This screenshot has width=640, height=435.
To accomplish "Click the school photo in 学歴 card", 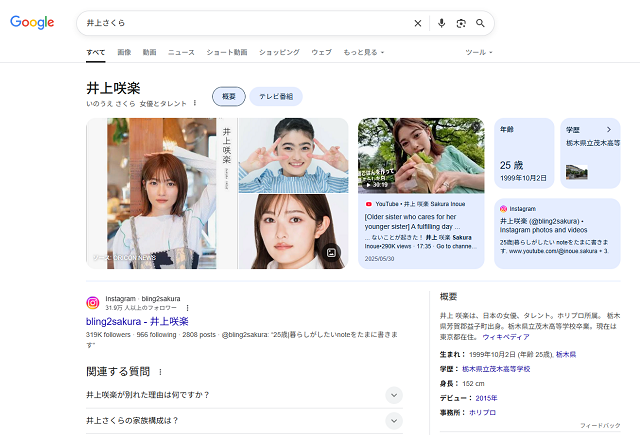I will point(577,172).
